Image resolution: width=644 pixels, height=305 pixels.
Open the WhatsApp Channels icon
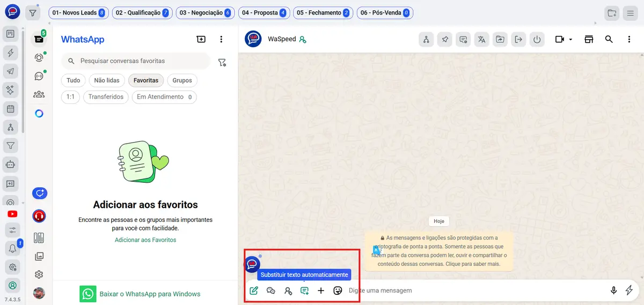pos(39,76)
